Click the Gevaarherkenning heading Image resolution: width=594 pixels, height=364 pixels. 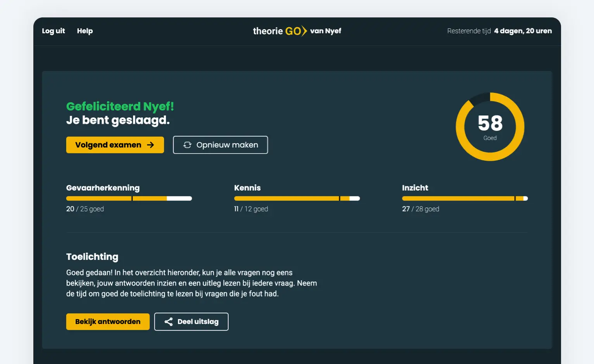click(x=103, y=188)
